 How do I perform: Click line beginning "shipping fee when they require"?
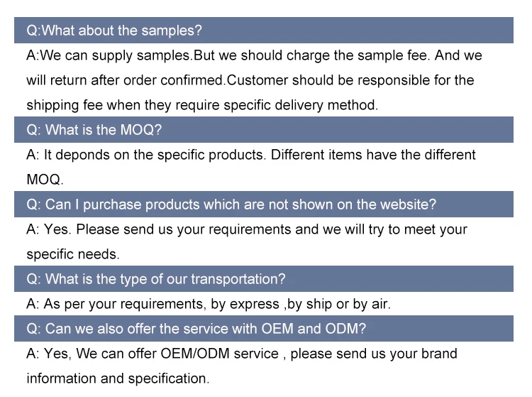(202, 105)
